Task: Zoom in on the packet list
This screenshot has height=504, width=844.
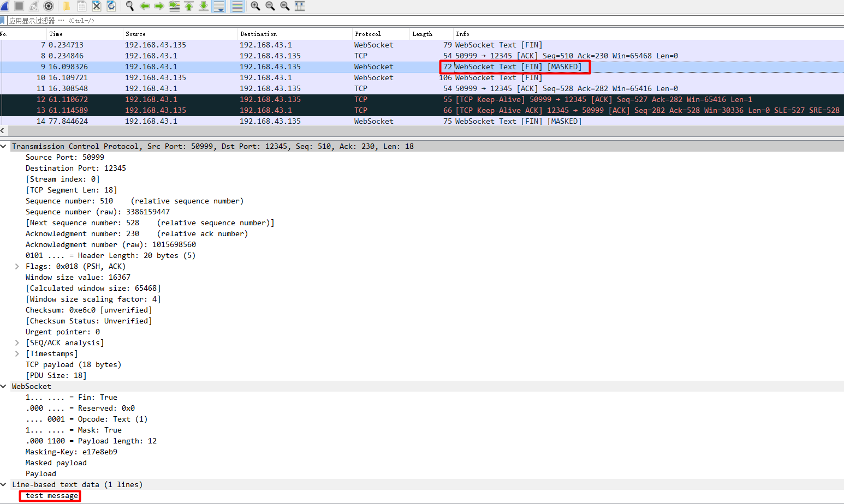Action: 255,6
